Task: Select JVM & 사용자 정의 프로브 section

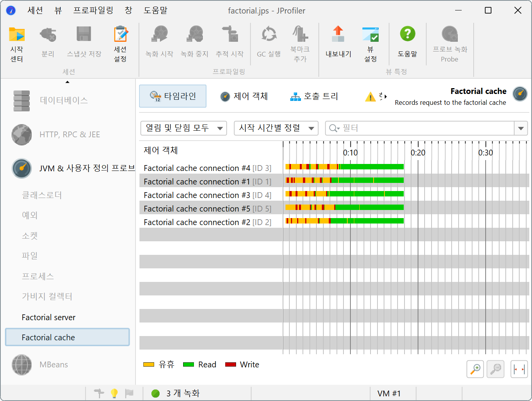Action: pos(73,168)
